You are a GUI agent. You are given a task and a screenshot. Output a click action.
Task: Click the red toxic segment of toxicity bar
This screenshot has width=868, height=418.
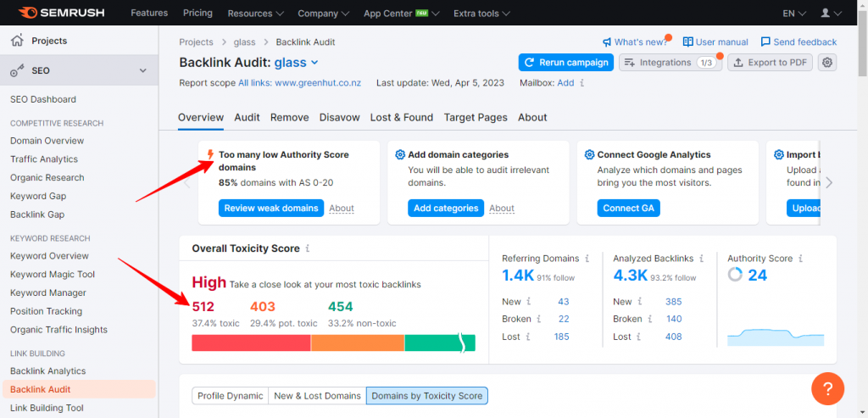click(x=251, y=343)
